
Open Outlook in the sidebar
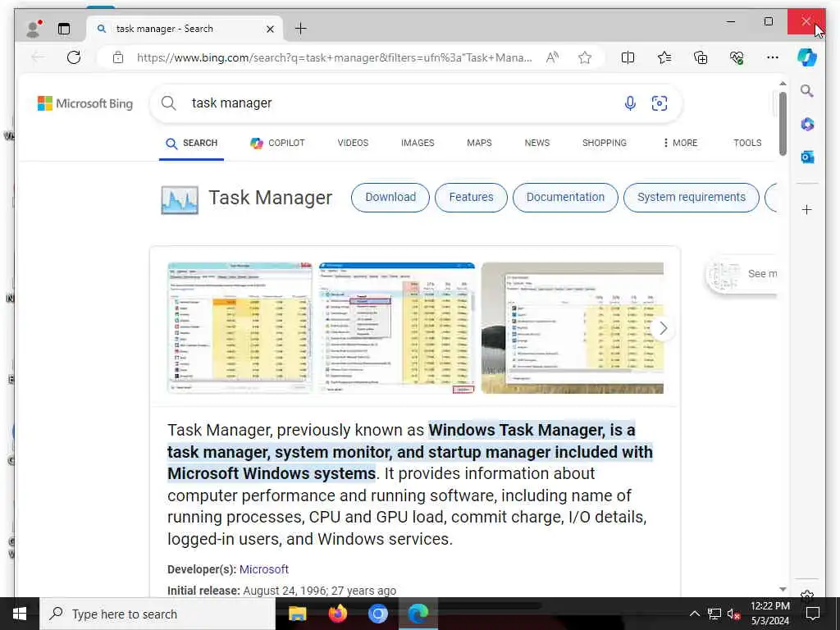807,157
